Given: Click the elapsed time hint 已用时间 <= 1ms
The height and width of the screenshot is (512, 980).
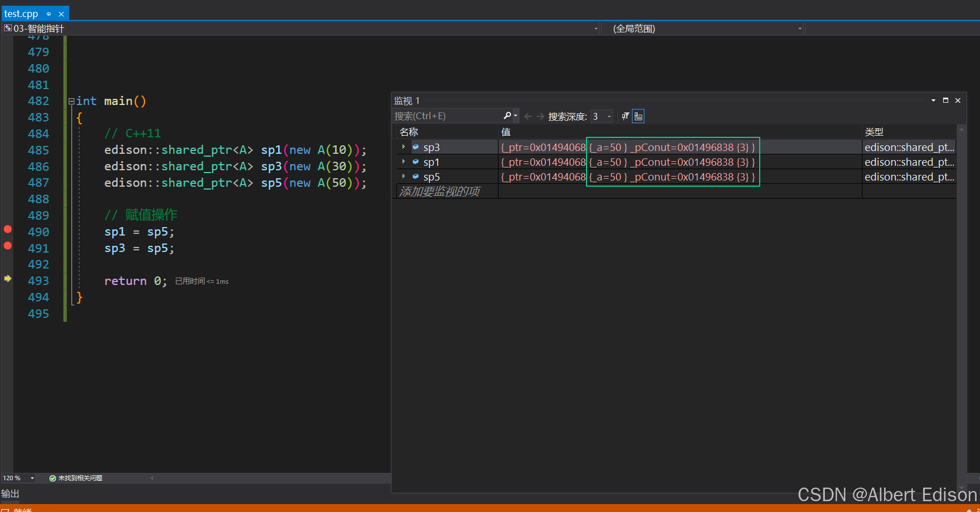Looking at the screenshot, I should [x=202, y=282].
